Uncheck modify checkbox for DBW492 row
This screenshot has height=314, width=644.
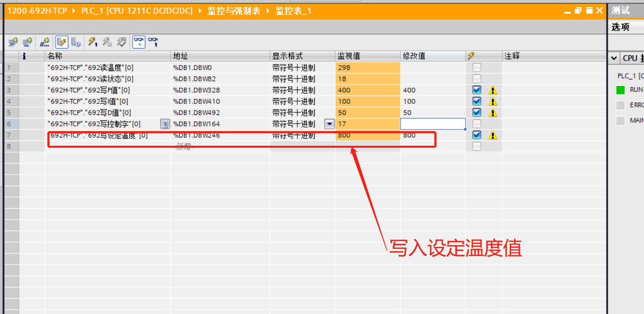click(477, 113)
